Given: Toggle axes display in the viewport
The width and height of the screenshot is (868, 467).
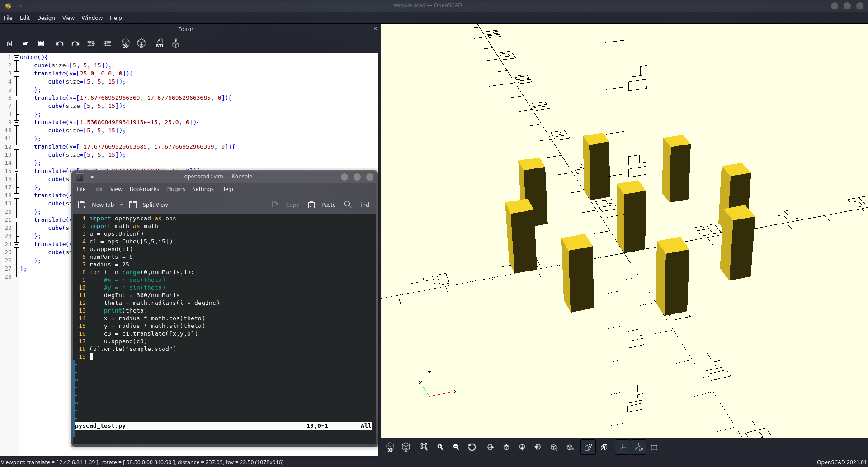Looking at the screenshot, I should pos(623,447).
